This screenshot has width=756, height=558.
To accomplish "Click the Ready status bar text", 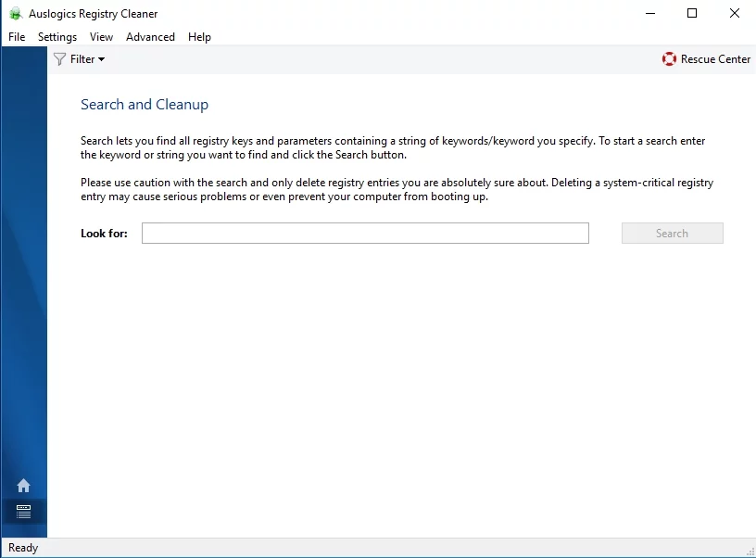I will tap(23, 548).
